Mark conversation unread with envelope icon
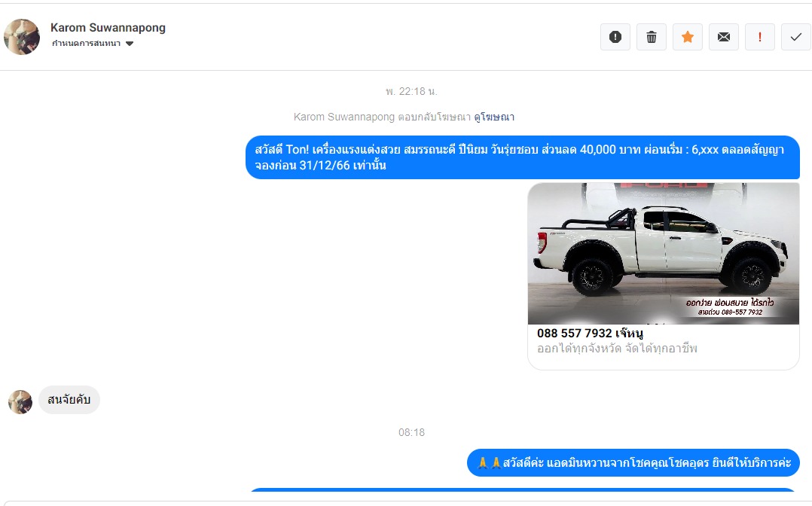 coord(724,37)
